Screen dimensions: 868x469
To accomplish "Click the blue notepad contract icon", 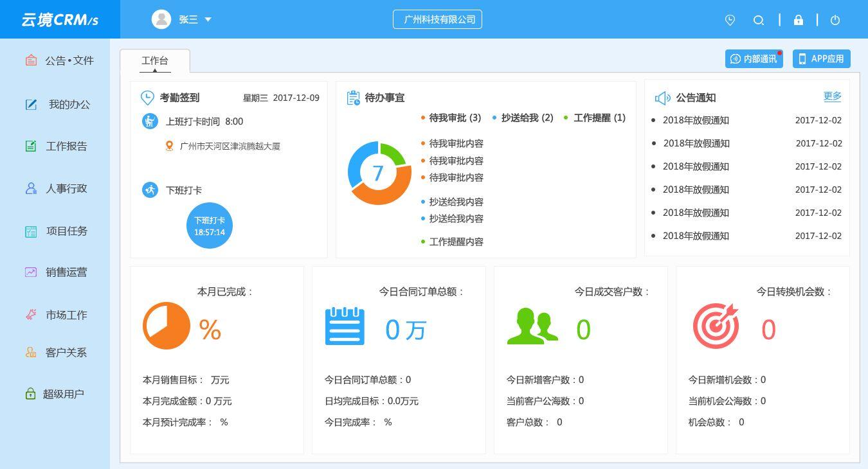I will (345, 326).
